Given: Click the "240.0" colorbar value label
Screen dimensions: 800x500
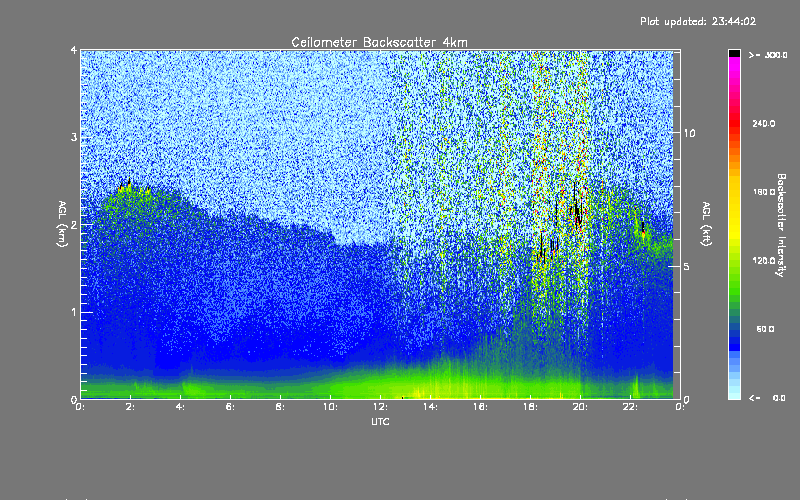Looking at the screenshot, I should 764,123.
